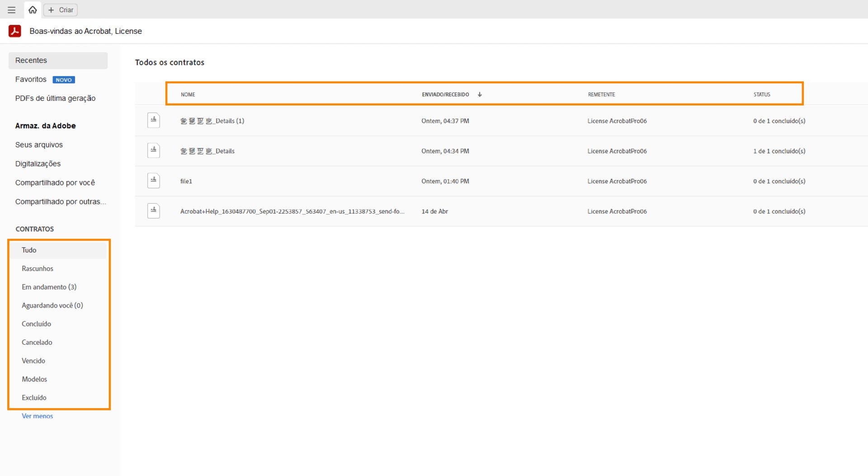Click document icon for Details (1) row
Image resolution: width=868 pixels, height=476 pixels.
(154, 120)
